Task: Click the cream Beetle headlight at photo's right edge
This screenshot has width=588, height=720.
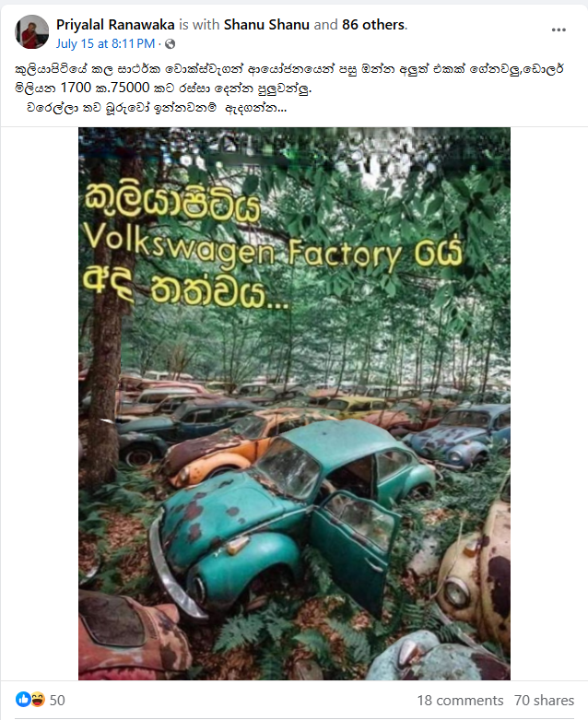Action: point(456,593)
